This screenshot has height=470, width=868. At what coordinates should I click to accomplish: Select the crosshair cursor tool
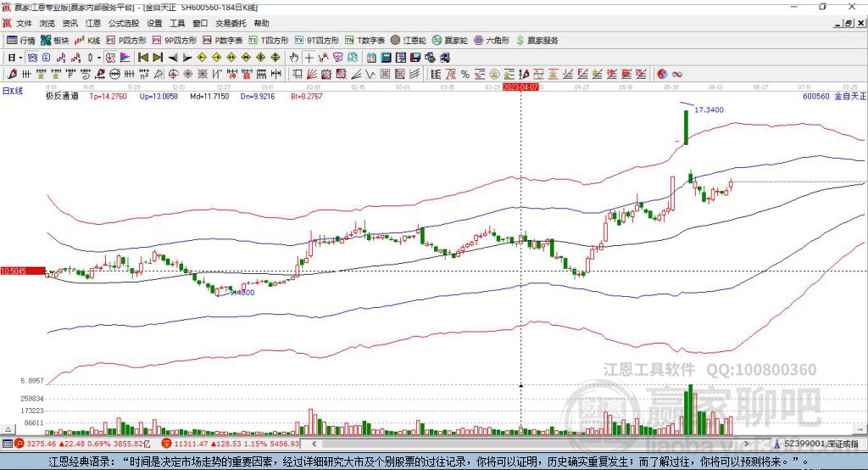309,58
